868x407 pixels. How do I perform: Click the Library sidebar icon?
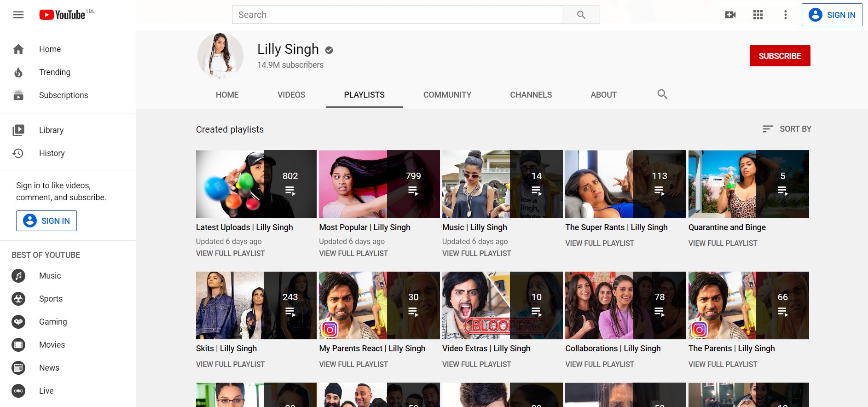click(x=18, y=130)
